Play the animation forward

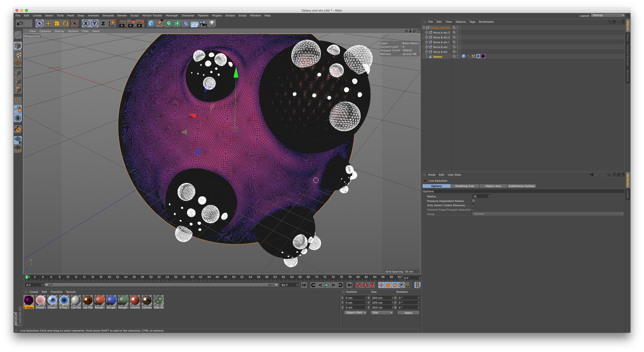pyautogui.click(x=326, y=285)
